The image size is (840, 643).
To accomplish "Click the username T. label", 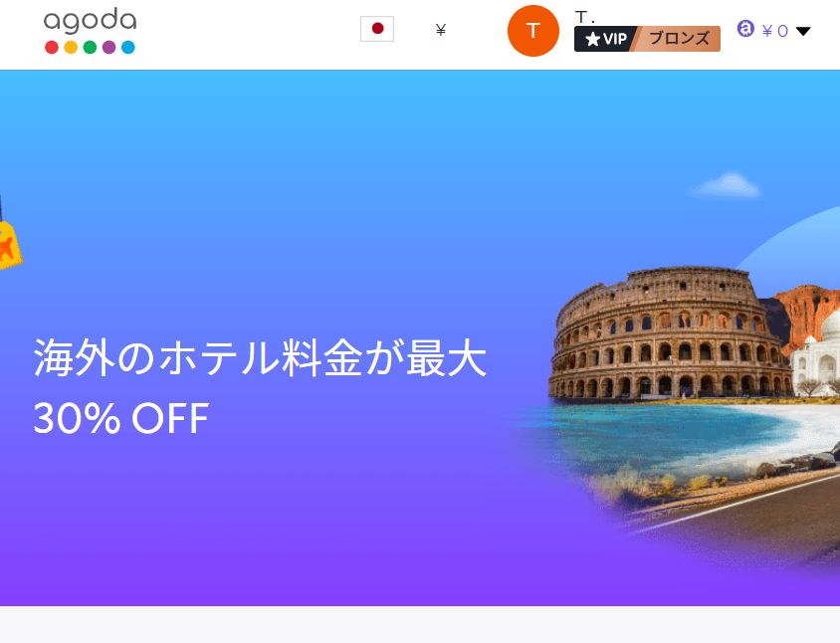I will [584, 17].
